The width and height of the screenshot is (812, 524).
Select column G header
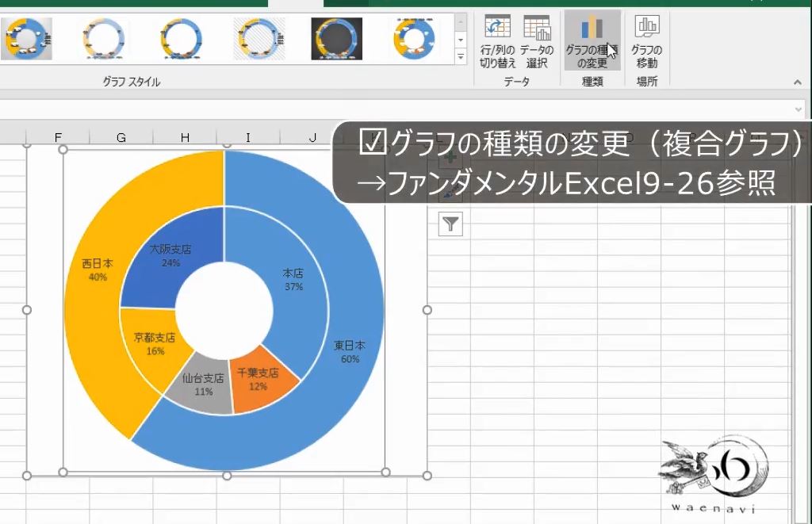[121, 137]
